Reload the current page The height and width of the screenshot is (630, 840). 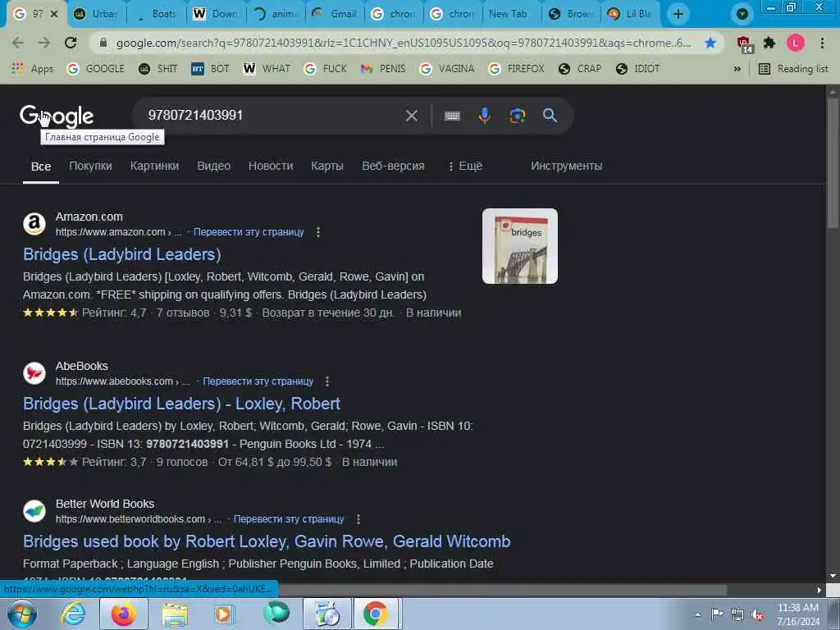click(71, 43)
